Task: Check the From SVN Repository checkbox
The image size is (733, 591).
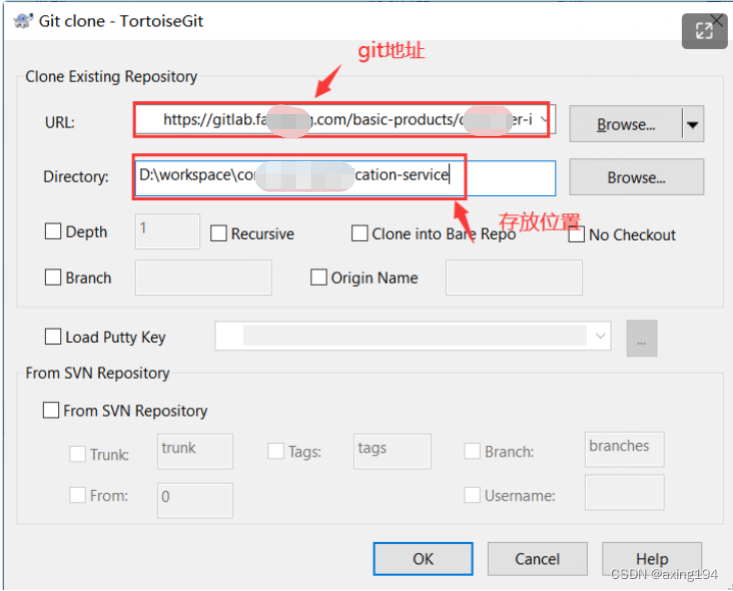Action: pyautogui.click(x=50, y=410)
